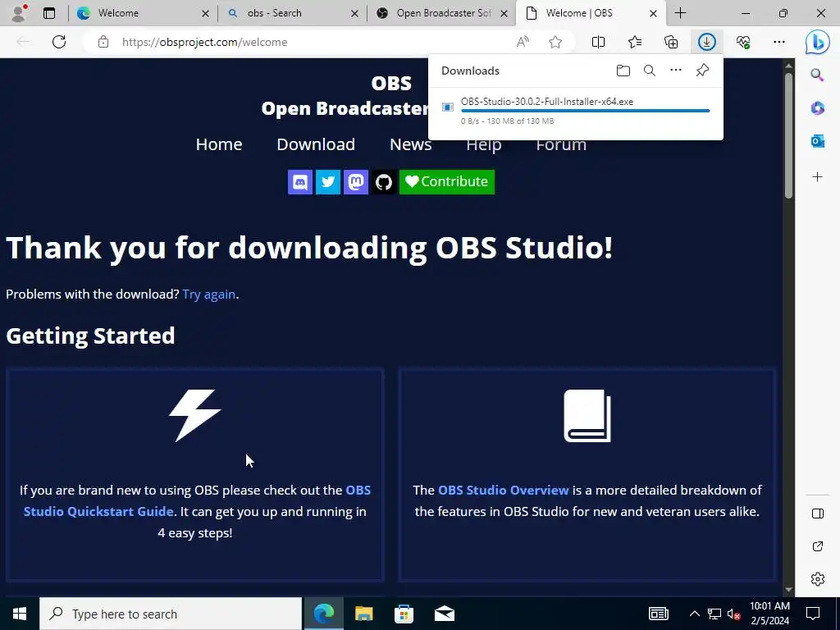Click the Read aloud icon
This screenshot has width=840, height=630.
[523, 42]
